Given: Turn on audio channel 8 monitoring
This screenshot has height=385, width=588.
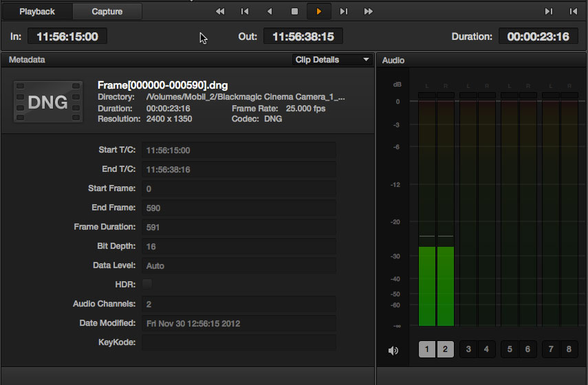Looking at the screenshot, I should pos(569,349).
